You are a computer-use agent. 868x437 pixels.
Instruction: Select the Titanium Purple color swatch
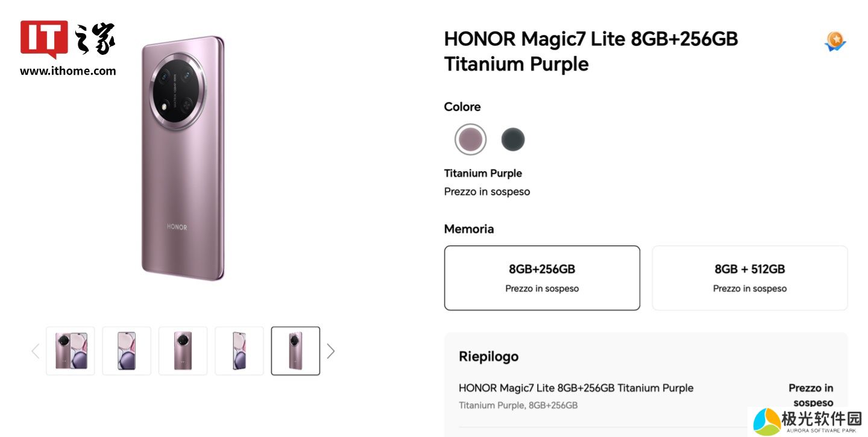[470, 140]
